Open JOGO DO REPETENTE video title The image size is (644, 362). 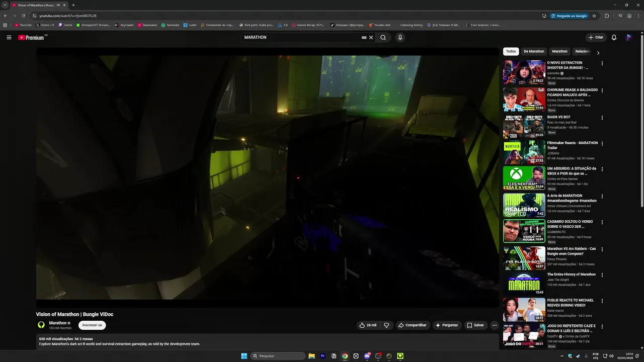[571, 328]
